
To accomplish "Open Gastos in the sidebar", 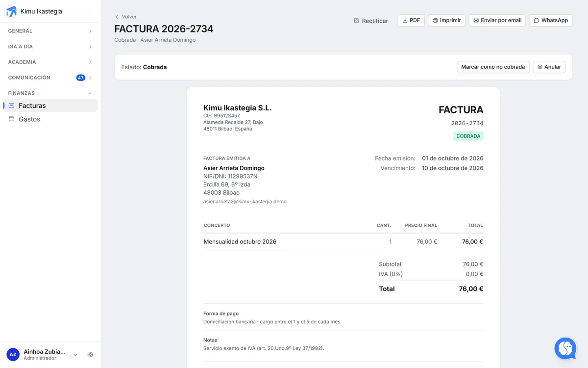I will click(x=50, y=119).
